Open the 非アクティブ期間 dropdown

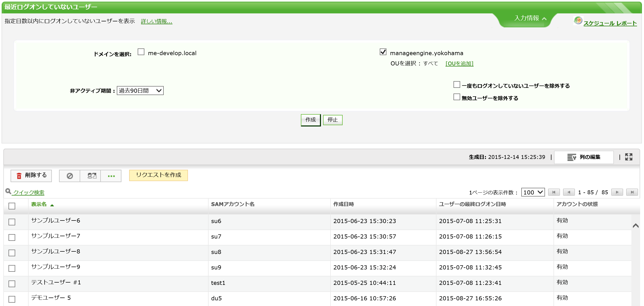140,91
